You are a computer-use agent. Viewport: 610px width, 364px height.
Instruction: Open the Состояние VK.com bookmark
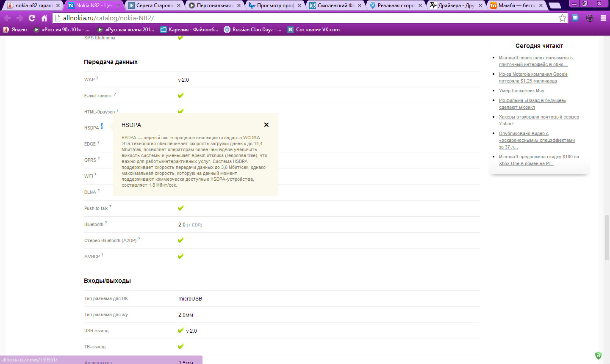click(313, 30)
